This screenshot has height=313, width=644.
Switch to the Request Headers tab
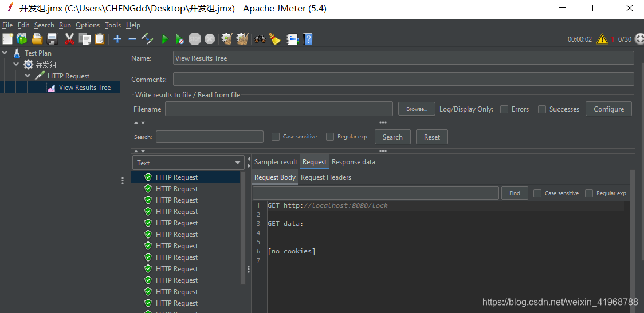pyautogui.click(x=326, y=177)
